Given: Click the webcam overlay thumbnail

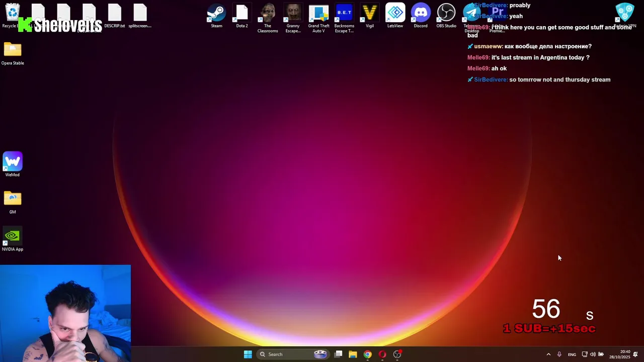Looking at the screenshot, I should [x=65, y=313].
